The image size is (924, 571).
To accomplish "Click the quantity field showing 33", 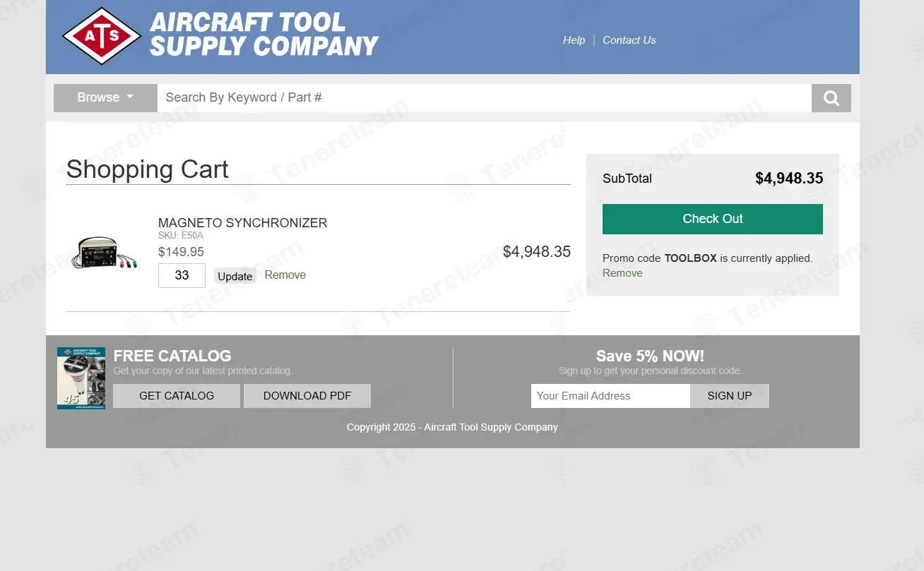I will tap(182, 275).
